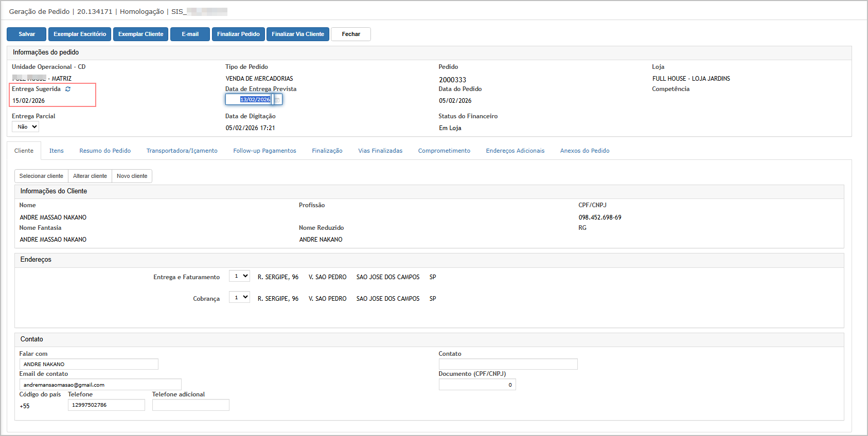Screen dimensions: 868x436
Task: Open the Entrega e Faturamento address dropdown
Action: 239,276
